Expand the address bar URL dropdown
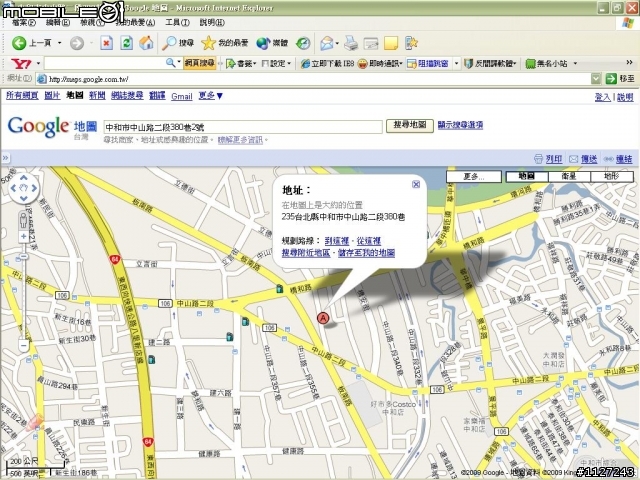Image resolution: width=640 pixels, height=480 pixels. pyautogui.click(x=596, y=79)
